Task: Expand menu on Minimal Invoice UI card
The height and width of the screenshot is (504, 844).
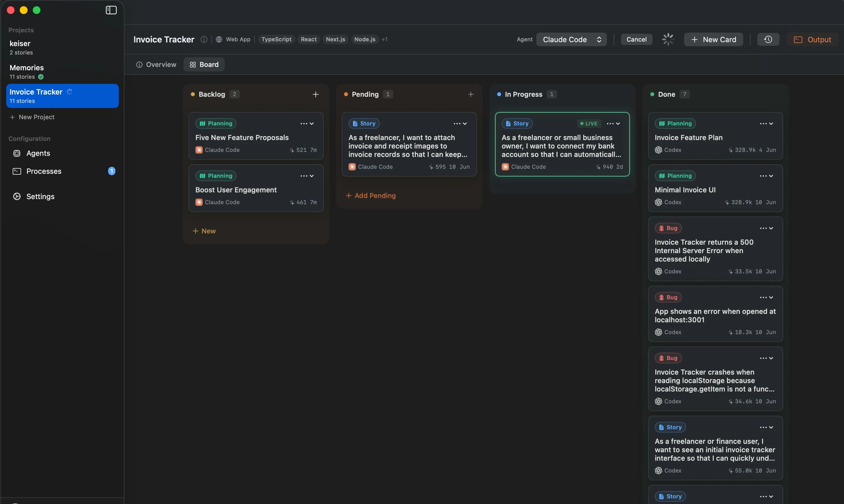Action: pos(767,176)
